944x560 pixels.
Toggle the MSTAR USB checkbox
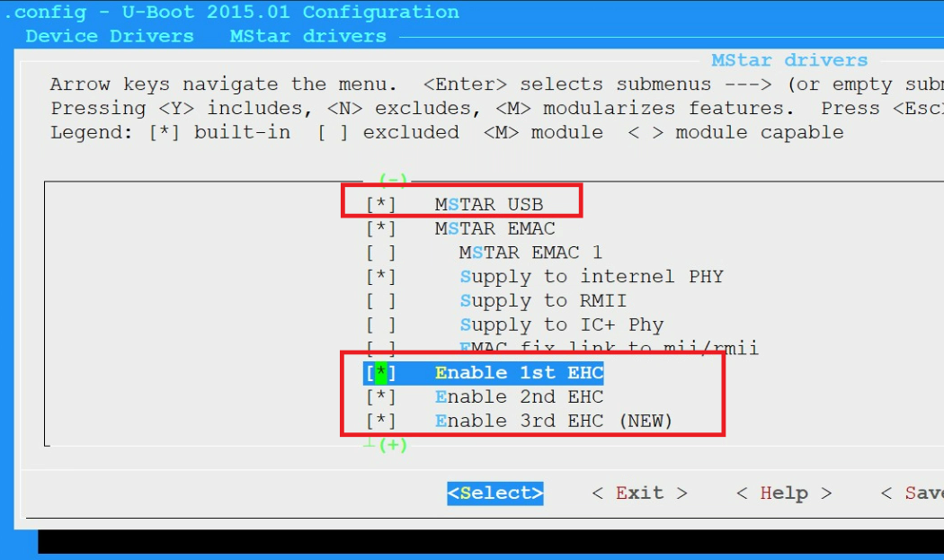coord(381,204)
